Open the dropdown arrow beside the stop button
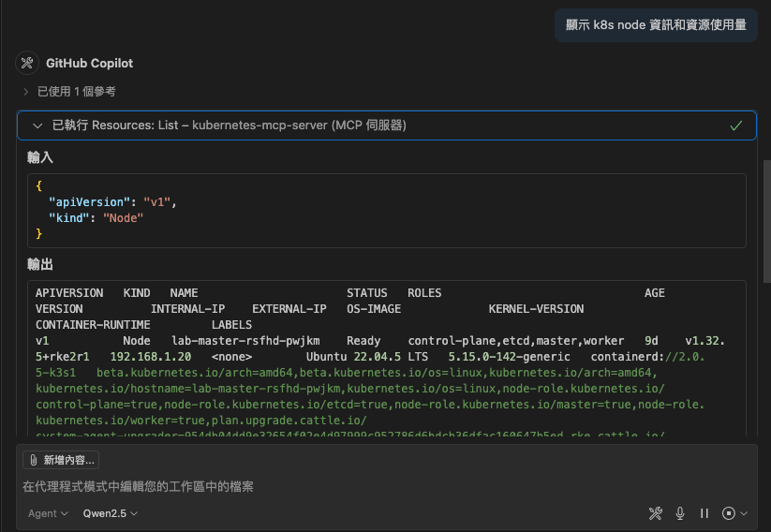Screen dimensions: 771x532 (744, 513)
